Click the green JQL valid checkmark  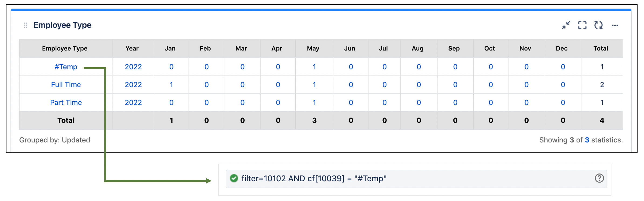(234, 178)
